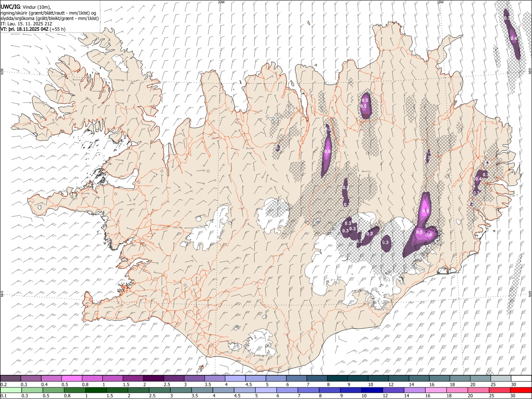Select the light pink 16 swatch in rain legend

[x=436, y=390]
